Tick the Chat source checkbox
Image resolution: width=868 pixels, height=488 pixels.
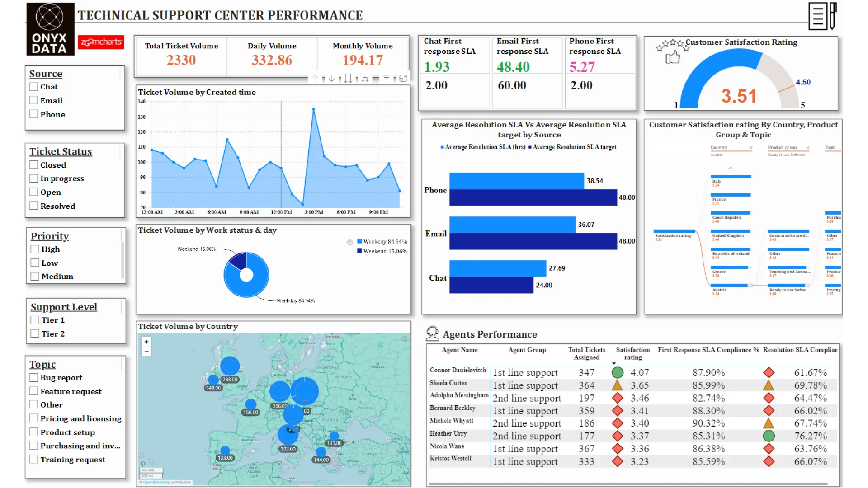pyautogui.click(x=34, y=87)
